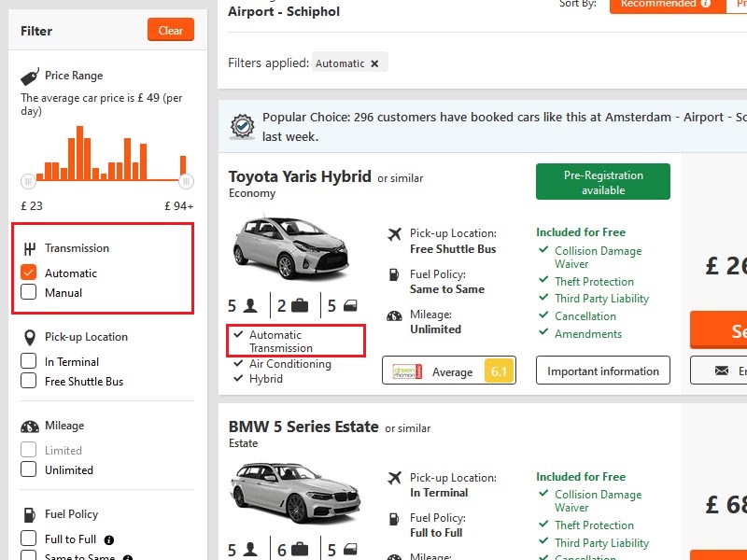Image resolution: width=747 pixels, height=560 pixels.
Task: Click the Toyota car doors icon
Action: (350, 306)
